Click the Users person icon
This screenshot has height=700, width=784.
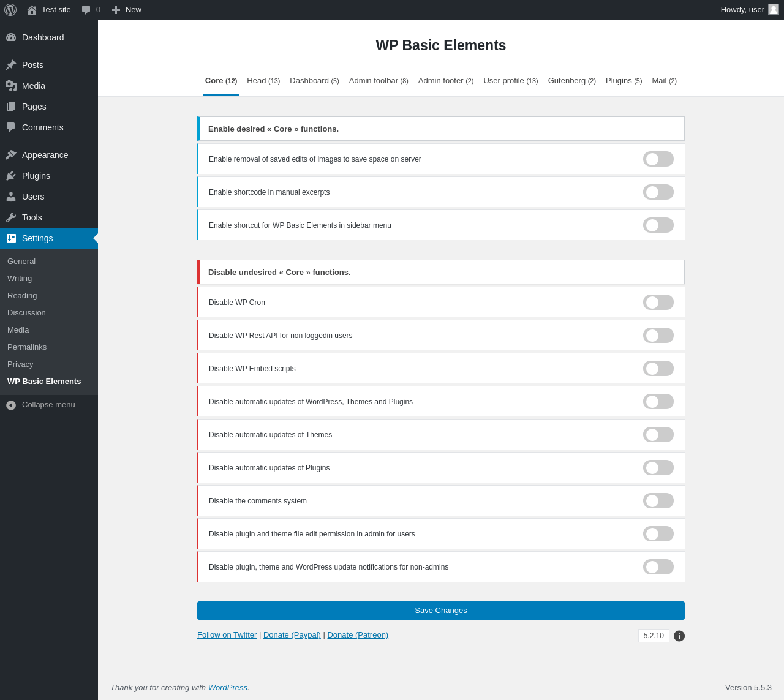click(x=11, y=197)
